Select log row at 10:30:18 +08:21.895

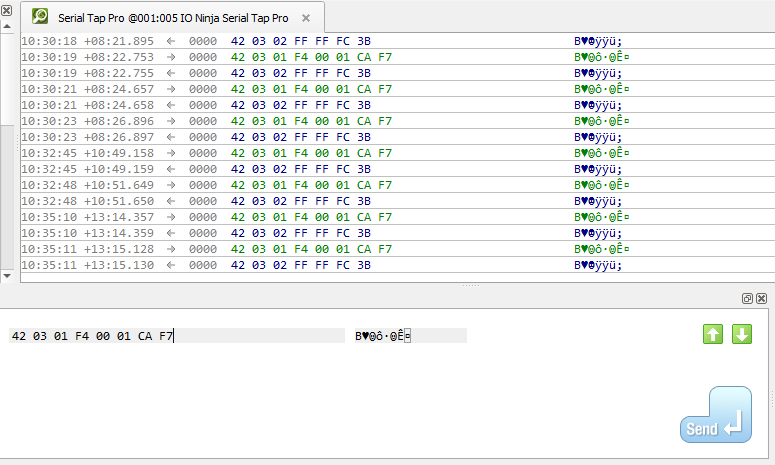(x=398, y=41)
